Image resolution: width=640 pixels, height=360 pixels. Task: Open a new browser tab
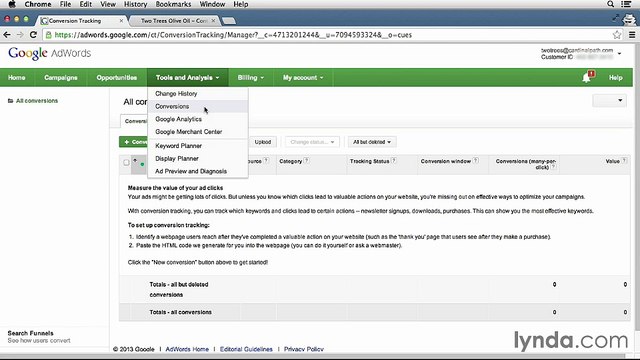pyautogui.click(x=229, y=20)
